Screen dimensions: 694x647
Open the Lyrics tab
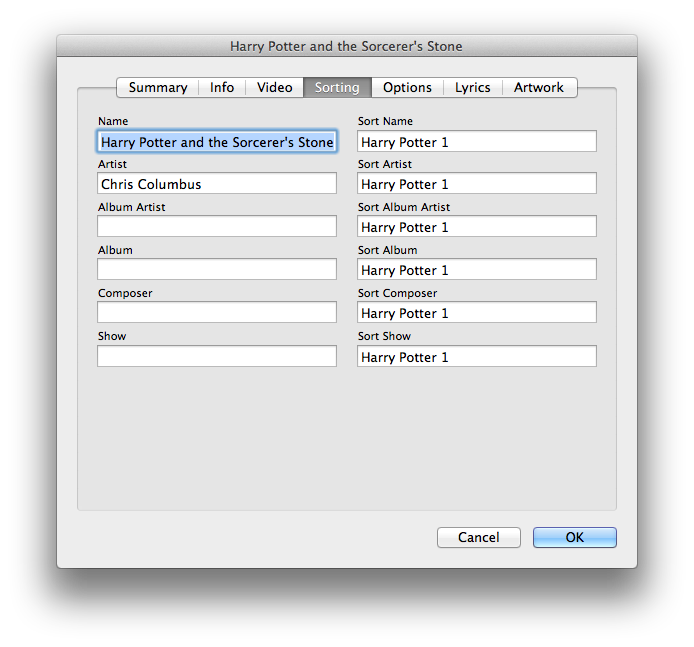(x=473, y=87)
